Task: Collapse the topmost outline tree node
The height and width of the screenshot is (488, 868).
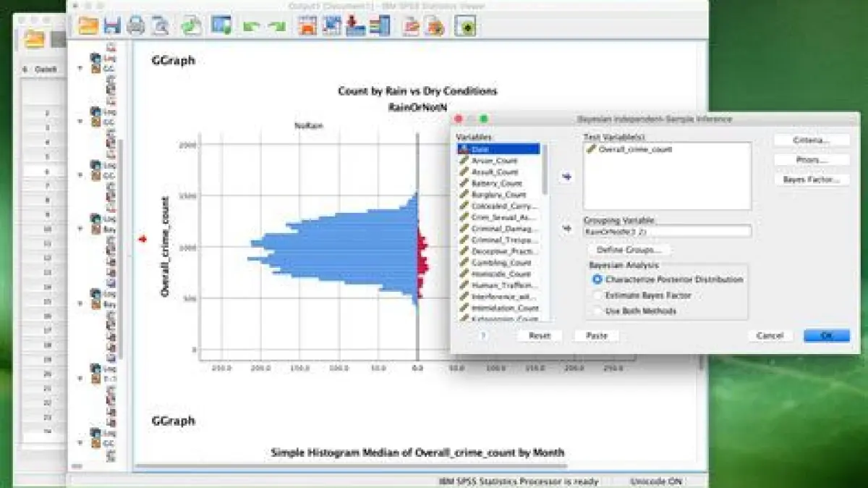Action: pos(80,69)
